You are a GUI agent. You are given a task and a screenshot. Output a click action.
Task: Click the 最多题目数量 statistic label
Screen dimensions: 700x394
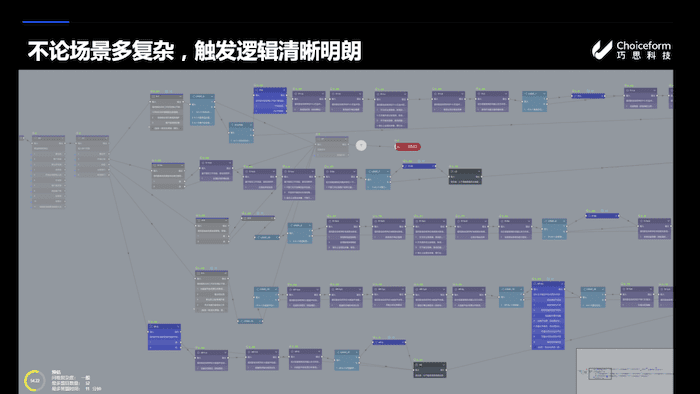point(66,383)
